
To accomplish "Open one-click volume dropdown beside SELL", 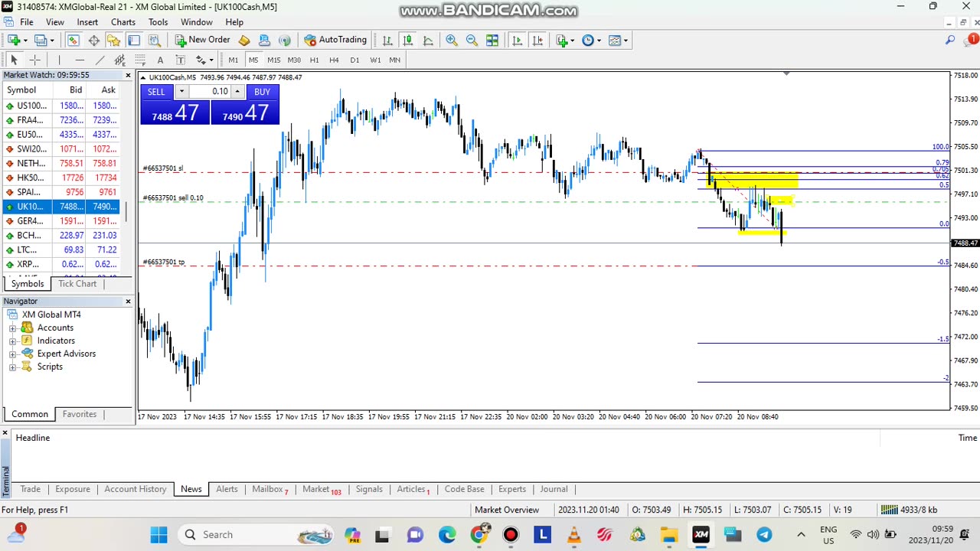I will 181,92.
